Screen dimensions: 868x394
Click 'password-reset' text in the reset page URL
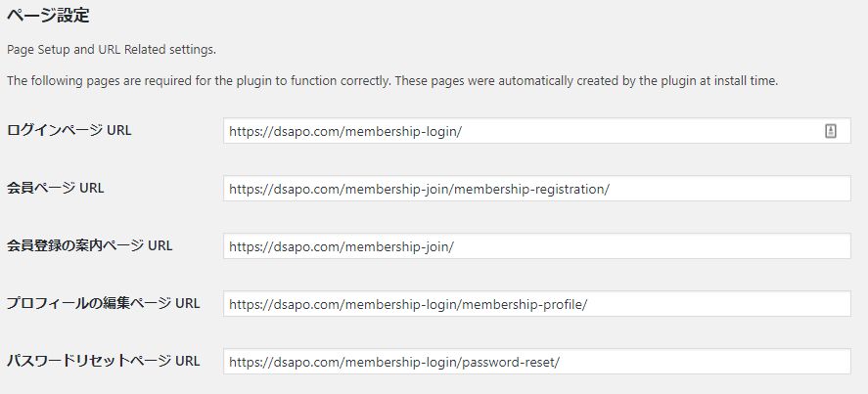509,363
